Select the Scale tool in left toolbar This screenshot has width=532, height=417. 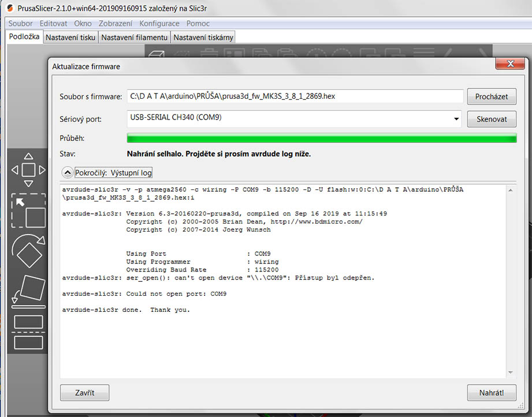28,211
